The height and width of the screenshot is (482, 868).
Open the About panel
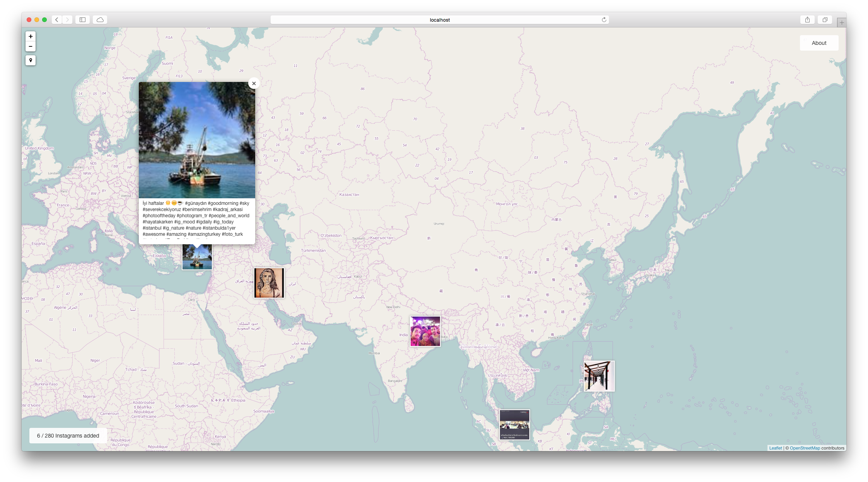819,43
